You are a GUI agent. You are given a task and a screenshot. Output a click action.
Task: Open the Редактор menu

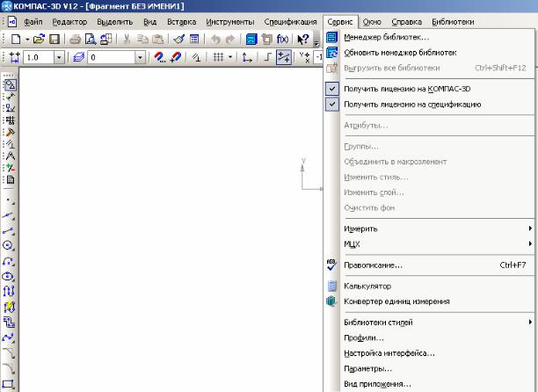69,22
